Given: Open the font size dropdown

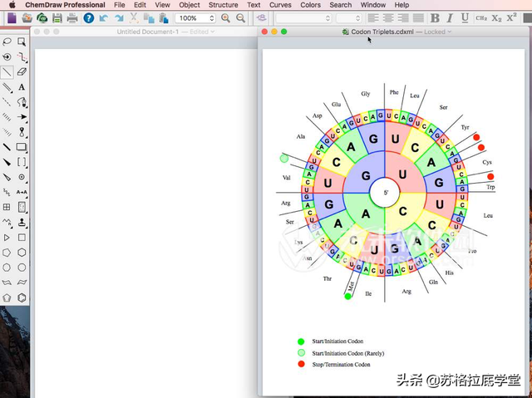Looking at the screenshot, I should coord(349,17).
